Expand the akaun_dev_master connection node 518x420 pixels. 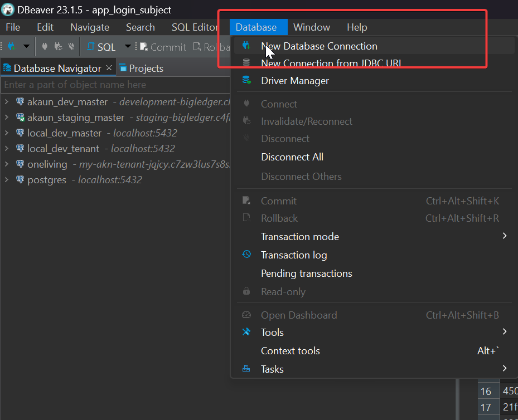pos(6,102)
